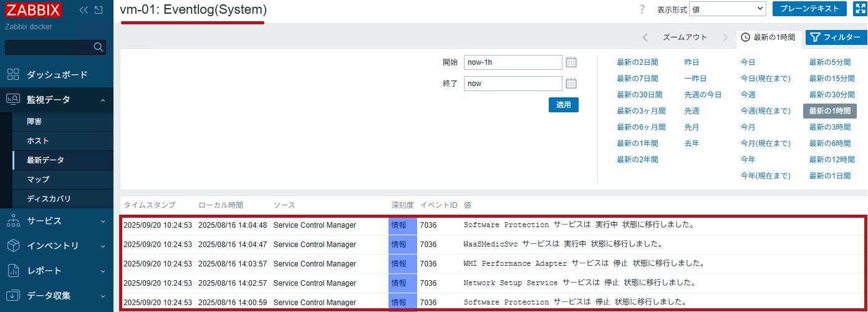Viewport: 868px width, 312px height.
Task: Open the 表示形式 dropdown
Action: click(727, 9)
